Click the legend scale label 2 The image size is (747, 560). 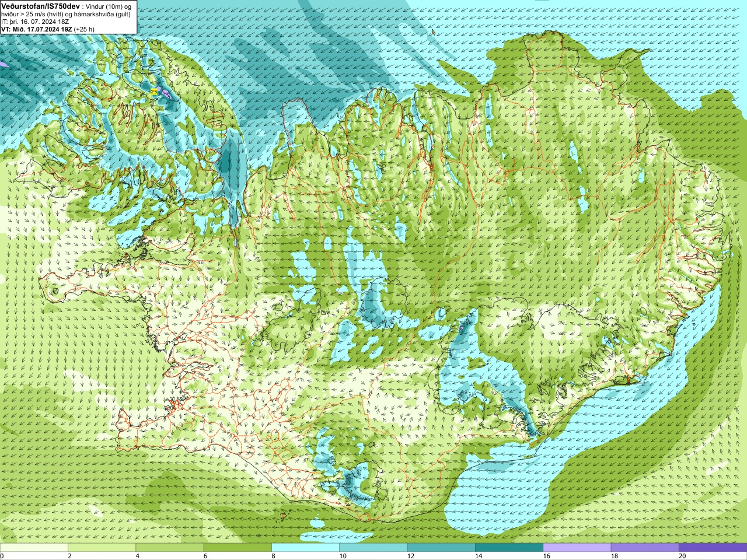(69, 556)
